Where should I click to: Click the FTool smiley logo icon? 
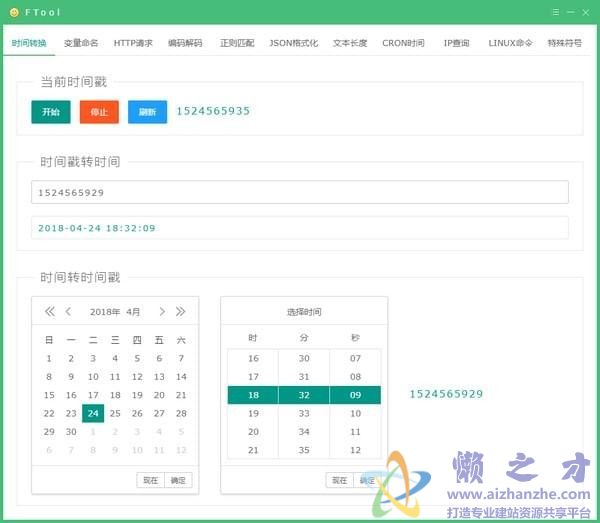coord(14,12)
